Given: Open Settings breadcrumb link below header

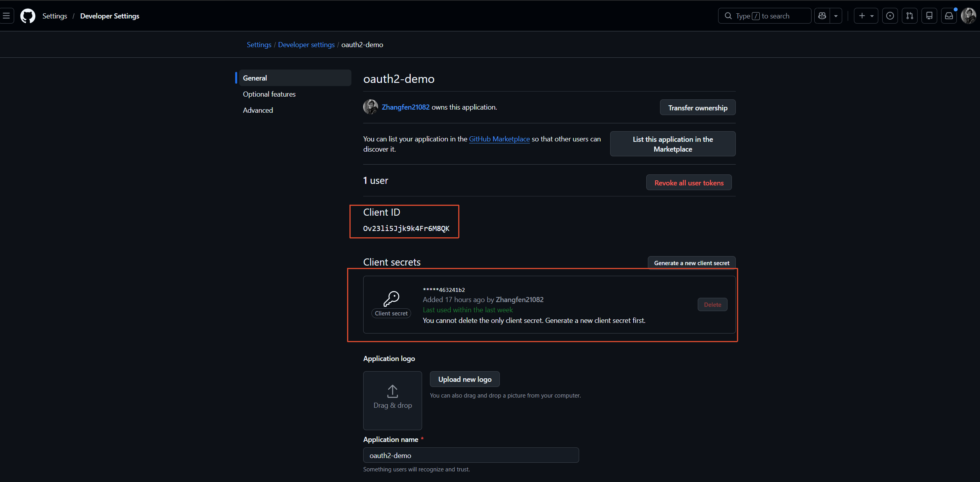Looking at the screenshot, I should pyautogui.click(x=259, y=44).
